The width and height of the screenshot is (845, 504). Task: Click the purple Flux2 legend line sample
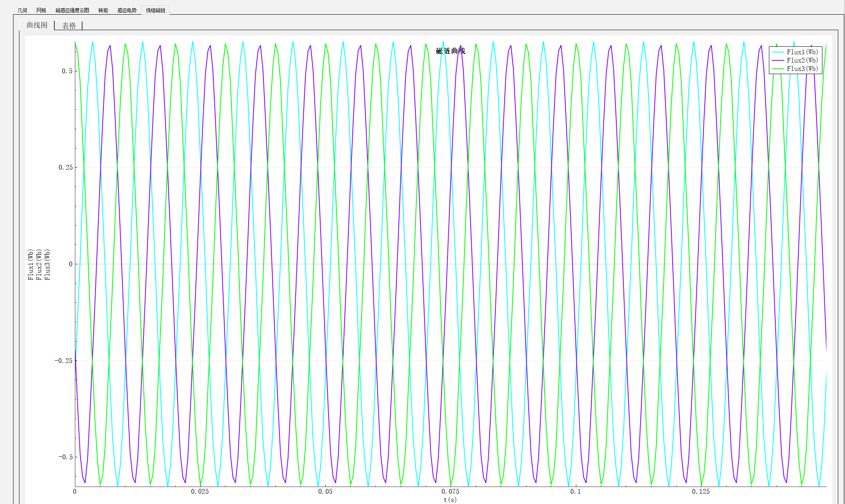(778, 60)
